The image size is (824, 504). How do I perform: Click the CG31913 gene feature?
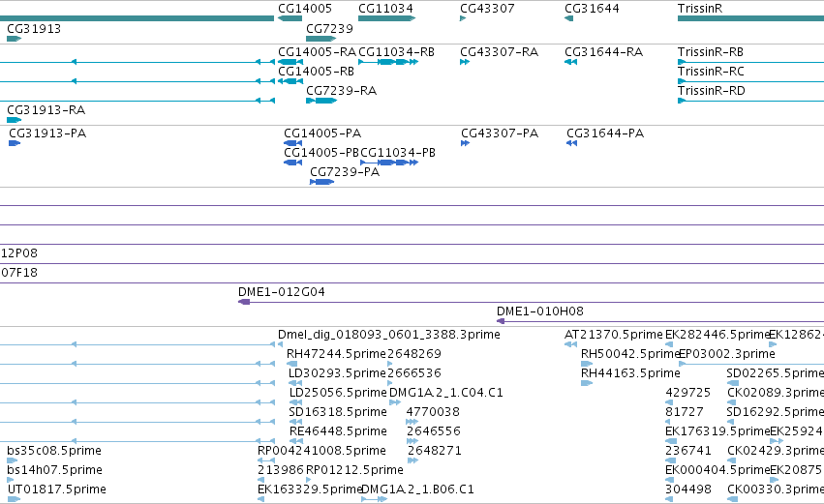coord(15,39)
